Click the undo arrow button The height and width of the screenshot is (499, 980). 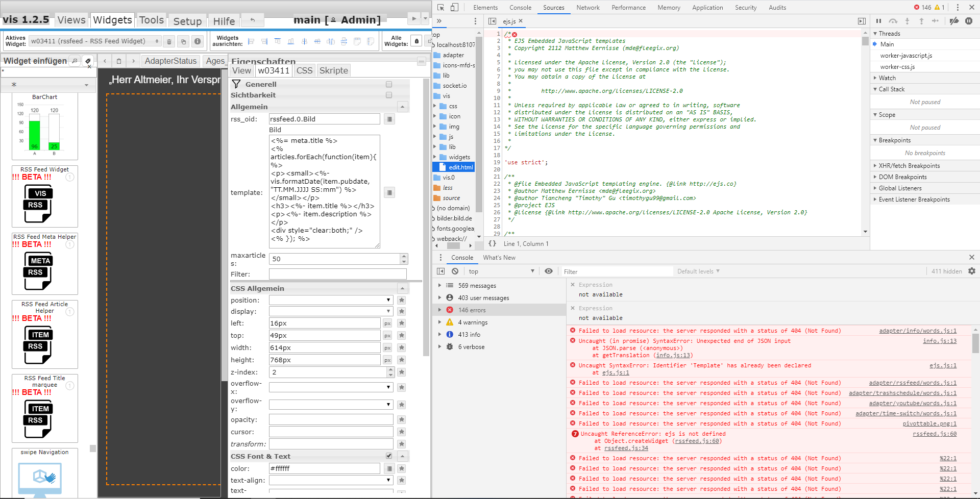pos(253,20)
